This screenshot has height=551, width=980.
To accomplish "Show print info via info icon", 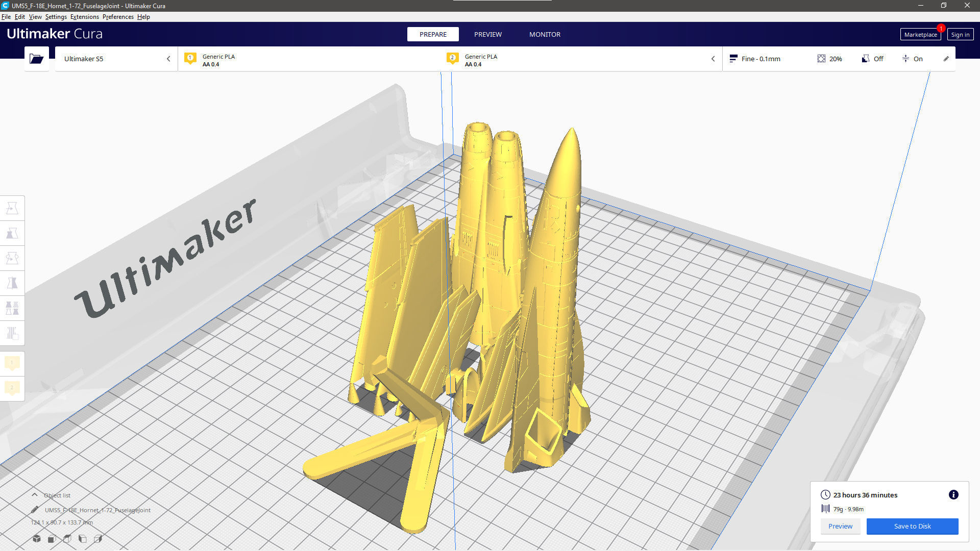I will click(x=953, y=494).
